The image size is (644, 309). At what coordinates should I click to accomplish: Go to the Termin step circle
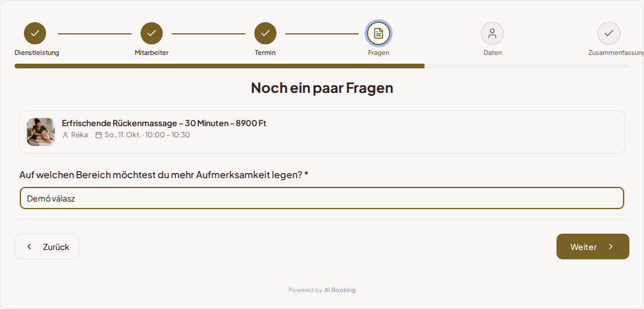[265, 33]
